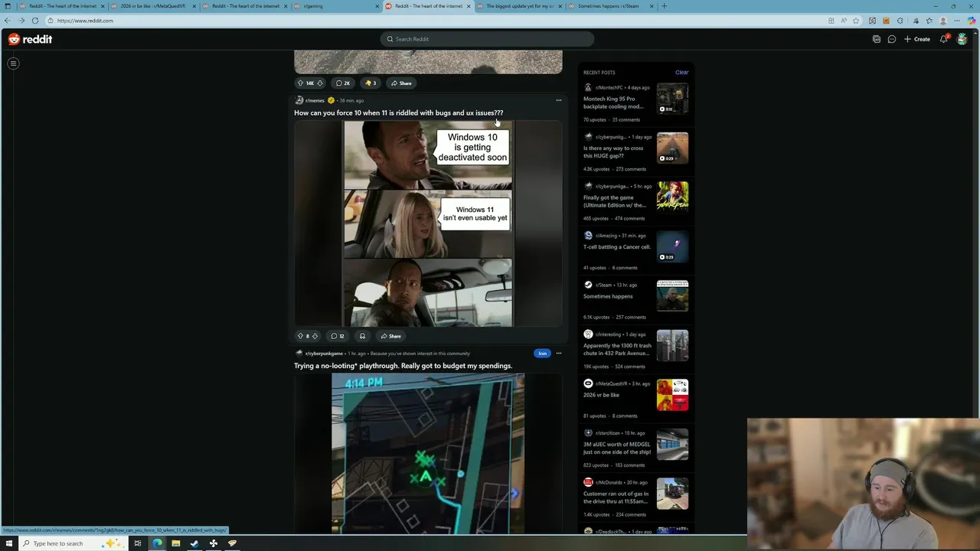Upvote the r/memes Windows post
This screenshot has height=551, width=980.
(300, 336)
